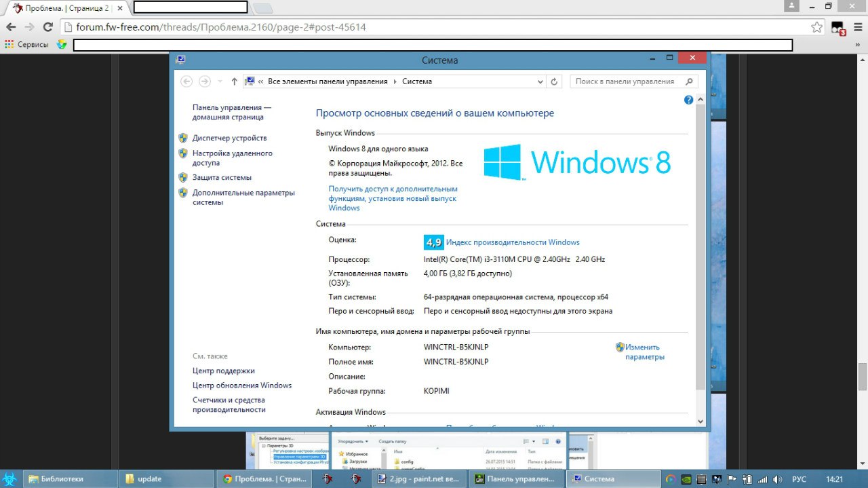The image size is (868, 488).
Task: Open Защита системы
Action: (222, 177)
